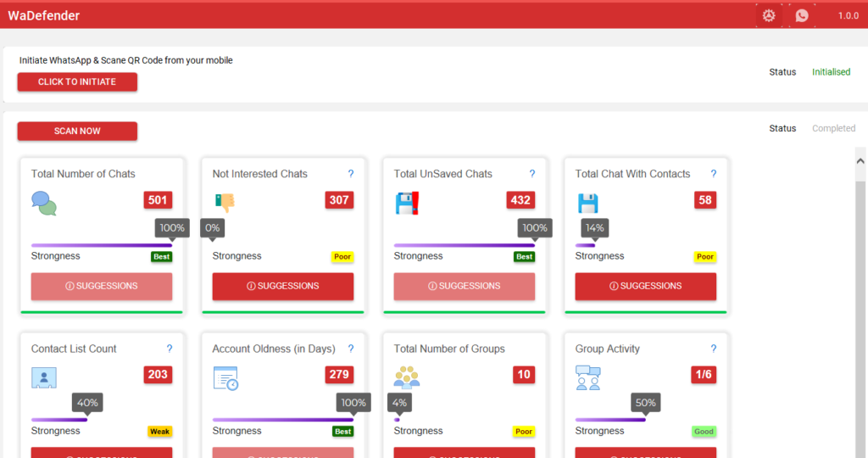Screen dimensions: 868x458
Task: Click thumbs-down icon in Not Interested Chats
Action: [225, 203]
